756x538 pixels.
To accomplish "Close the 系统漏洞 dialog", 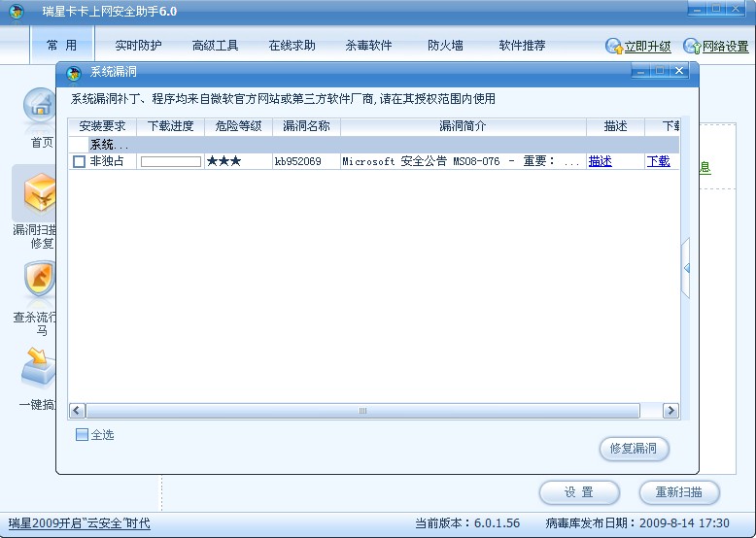I will pos(679,71).
